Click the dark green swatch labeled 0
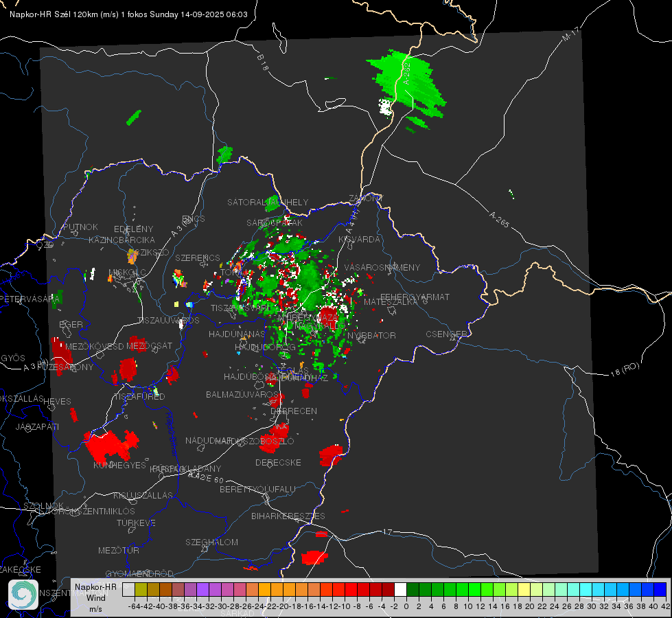The image size is (672, 618). pos(413,589)
